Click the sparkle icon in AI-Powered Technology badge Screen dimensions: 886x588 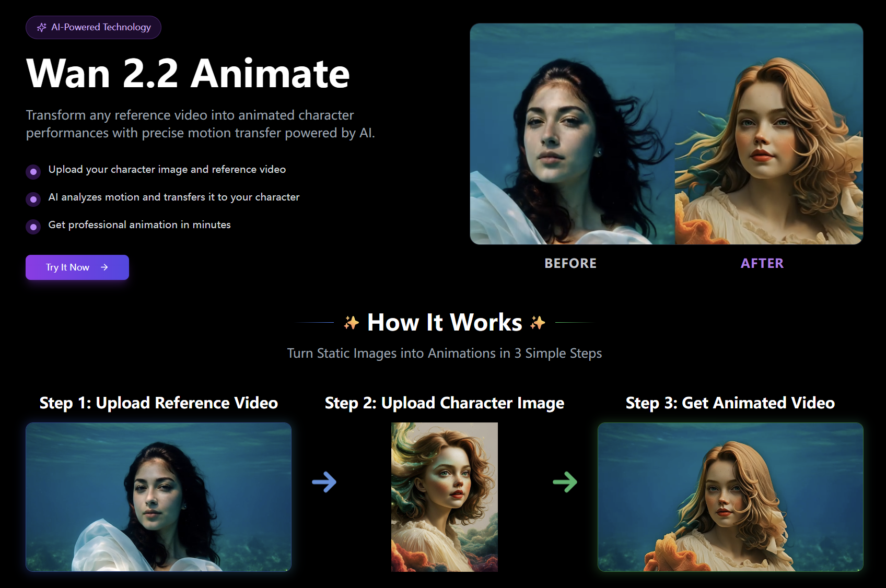point(41,27)
